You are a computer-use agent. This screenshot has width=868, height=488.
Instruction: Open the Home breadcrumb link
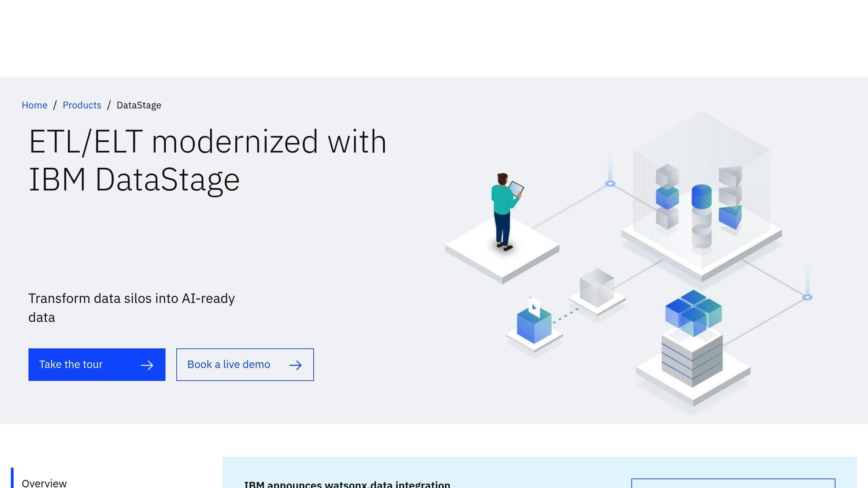point(34,105)
